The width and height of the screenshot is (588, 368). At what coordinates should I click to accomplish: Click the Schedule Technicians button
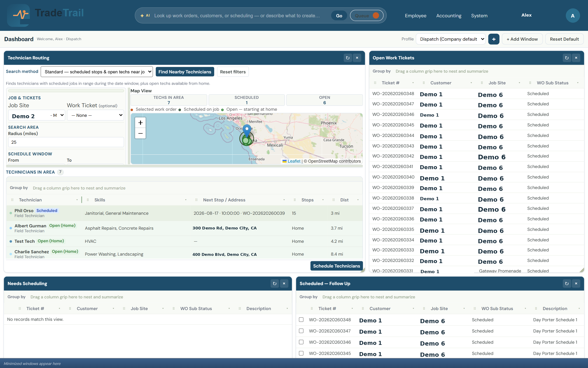[336, 266]
